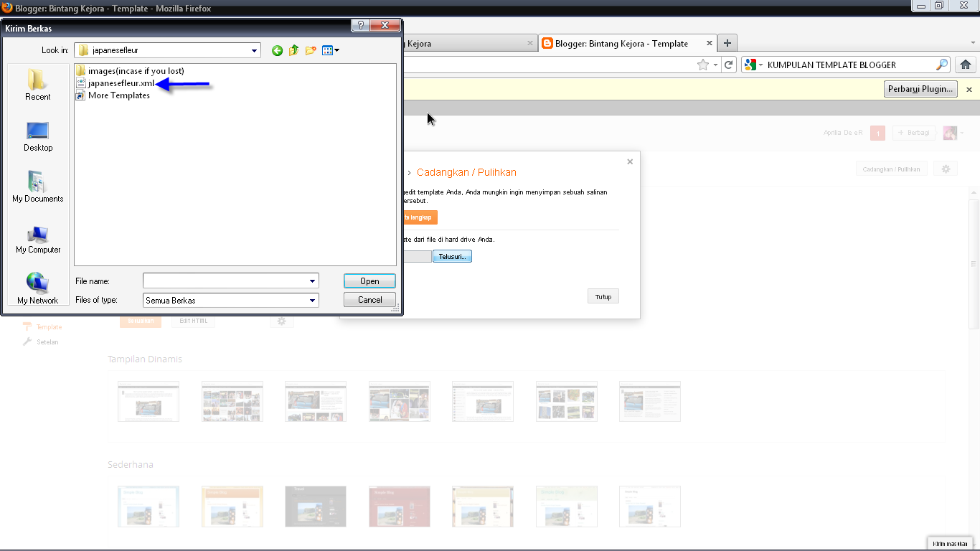Expand the File name dropdown arrow
This screenshot has width=980, height=551.
[312, 281]
